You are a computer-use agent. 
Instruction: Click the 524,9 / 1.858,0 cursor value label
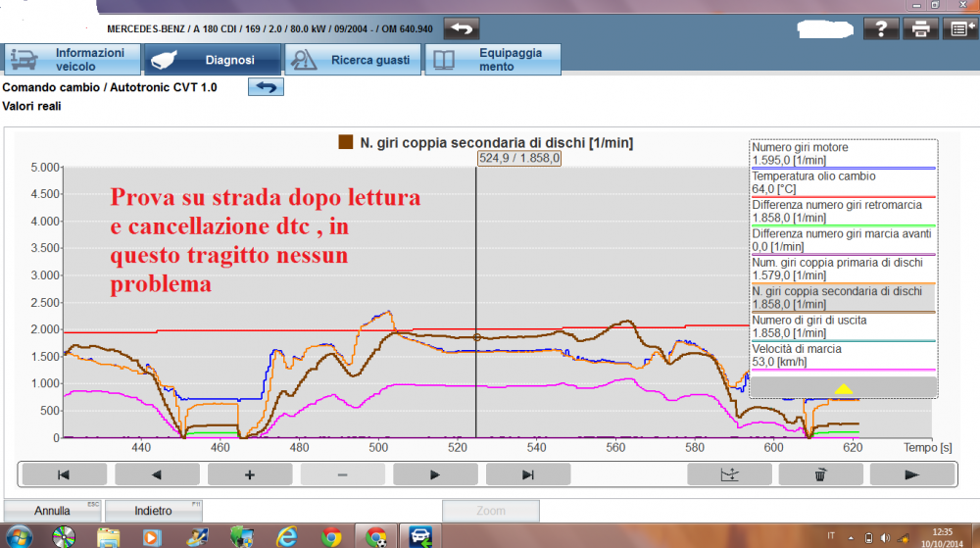[519, 158]
